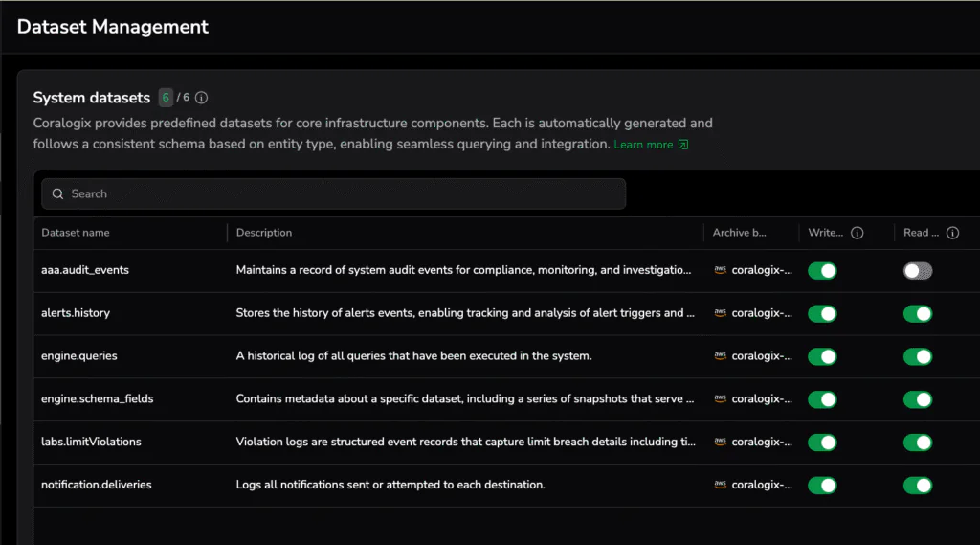Click description 'Stores the history of alerts events'
Image resolution: width=980 pixels, height=545 pixels.
(465, 313)
